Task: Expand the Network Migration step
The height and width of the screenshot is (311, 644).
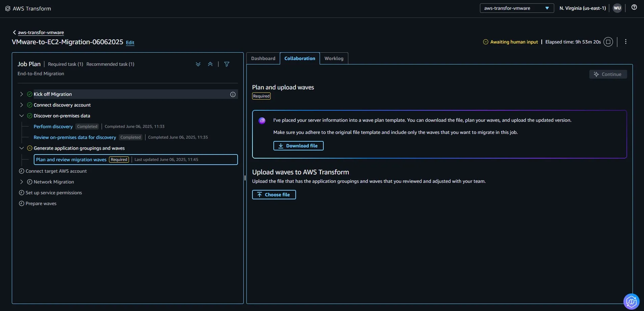Action: tap(22, 182)
